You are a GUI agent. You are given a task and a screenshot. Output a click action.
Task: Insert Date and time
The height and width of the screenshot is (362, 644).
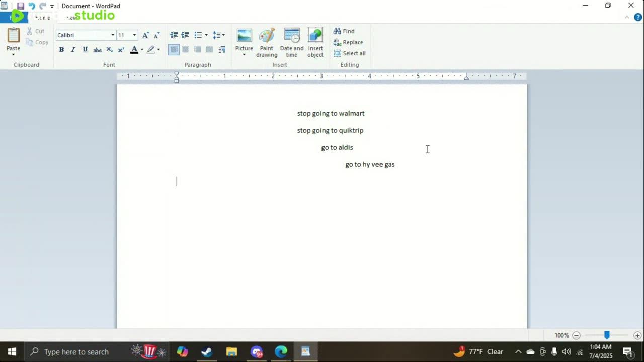coord(292,43)
